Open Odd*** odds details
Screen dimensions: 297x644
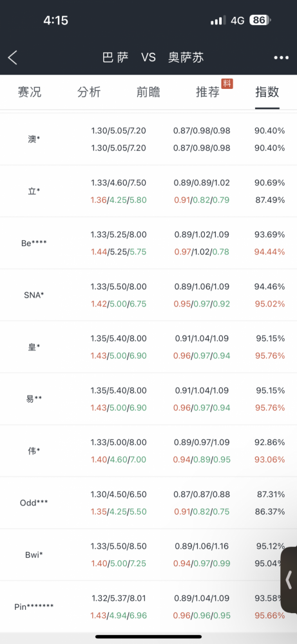pos(148,503)
